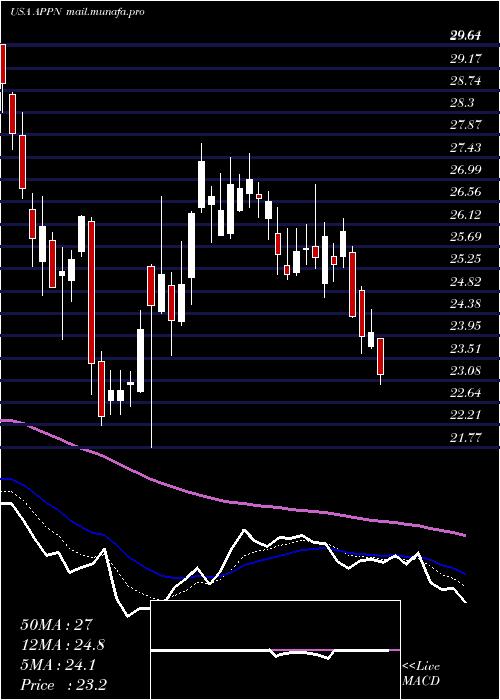500x700 pixels.
Task: Select the 28.3 price axis label
Action: click(462, 103)
